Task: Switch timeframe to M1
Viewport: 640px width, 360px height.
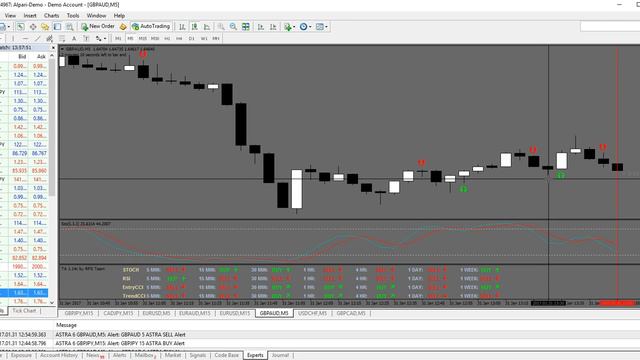Action: (x=118, y=38)
